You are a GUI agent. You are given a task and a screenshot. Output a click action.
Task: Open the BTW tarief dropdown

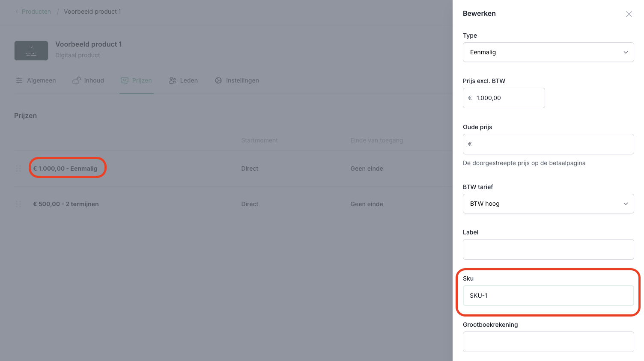(548, 204)
